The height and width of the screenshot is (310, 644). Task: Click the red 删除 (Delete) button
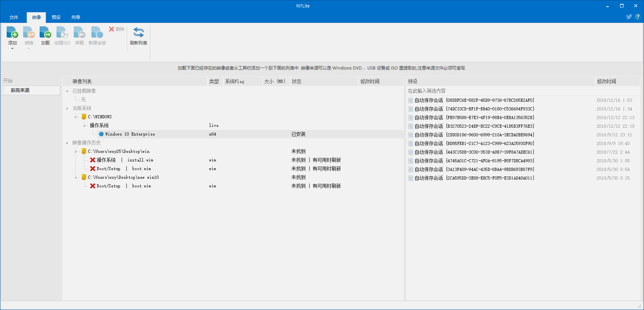pos(117,29)
